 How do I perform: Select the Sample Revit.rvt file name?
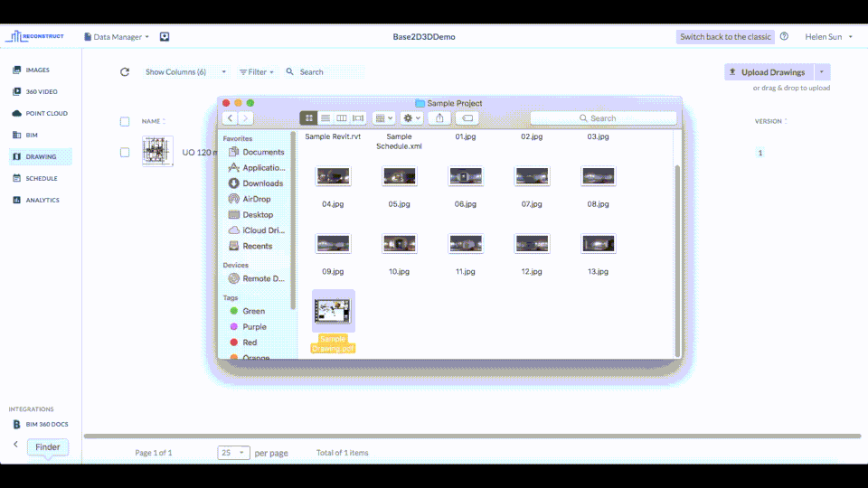(333, 136)
